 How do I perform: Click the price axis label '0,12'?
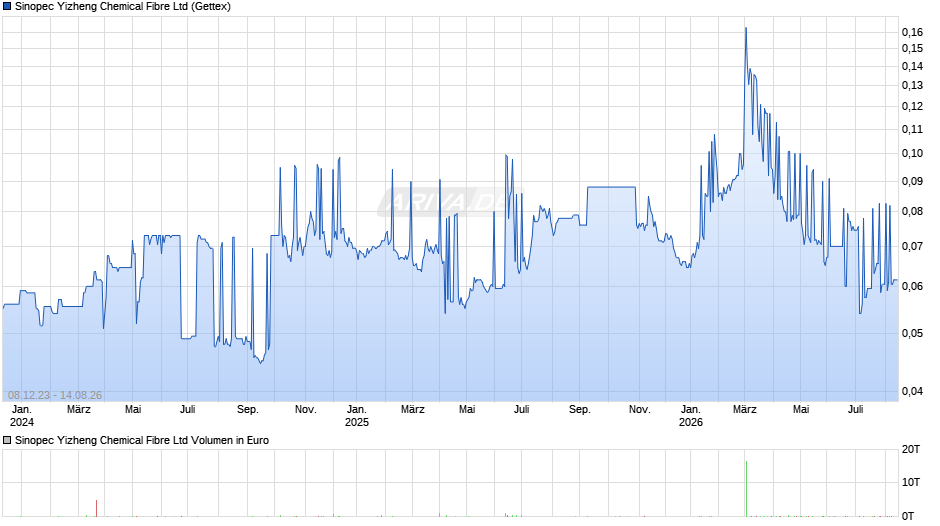point(912,106)
